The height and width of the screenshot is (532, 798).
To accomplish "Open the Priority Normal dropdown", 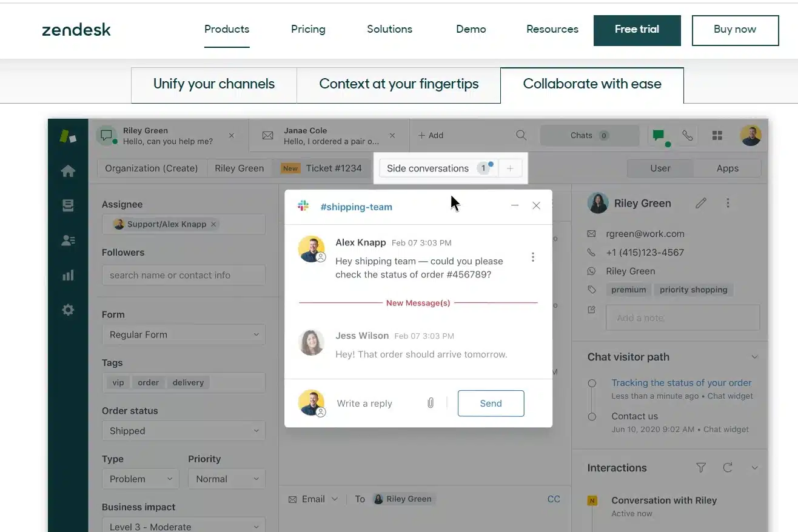I will (226, 479).
